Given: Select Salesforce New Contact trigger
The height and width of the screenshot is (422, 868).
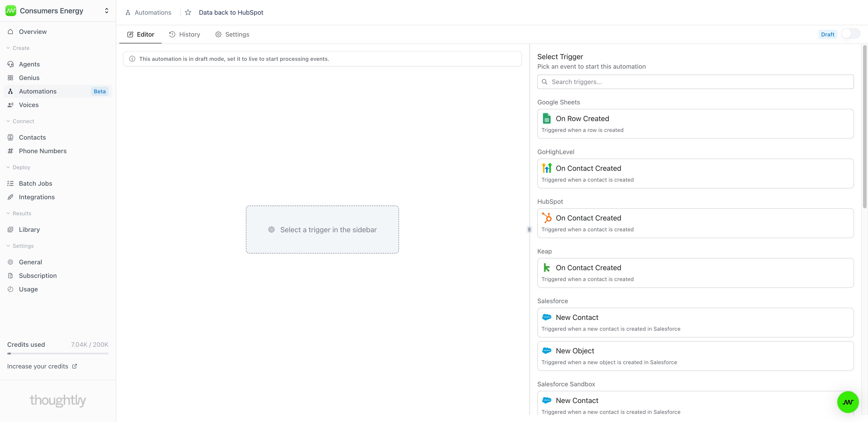Looking at the screenshot, I should [x=695, y=323].
